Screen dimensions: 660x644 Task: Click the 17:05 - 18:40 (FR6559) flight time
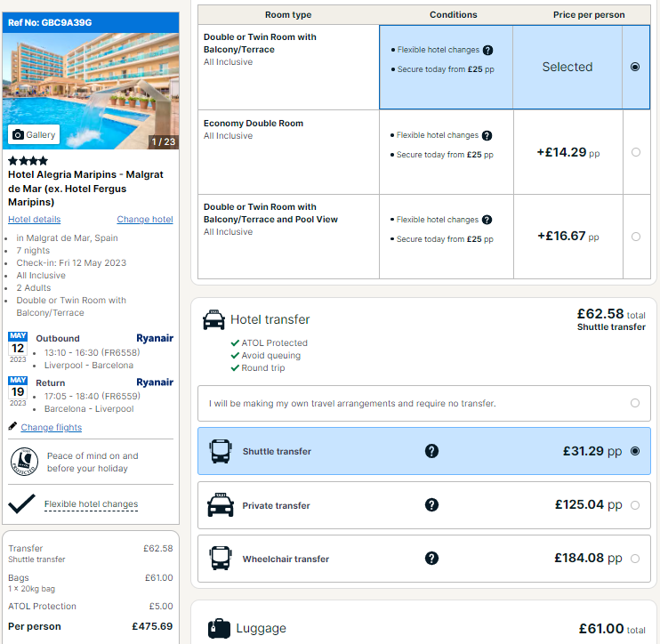click(93, 396)
